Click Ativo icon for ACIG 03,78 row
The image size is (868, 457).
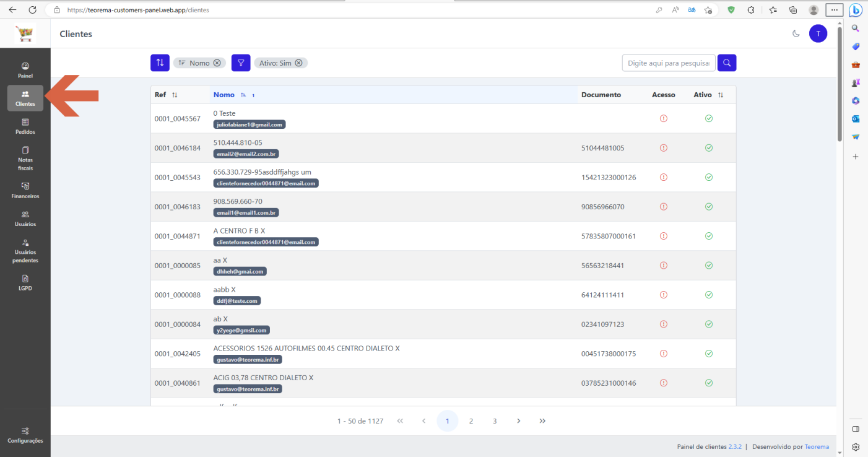pyautogui.click(x=709, y=383)
